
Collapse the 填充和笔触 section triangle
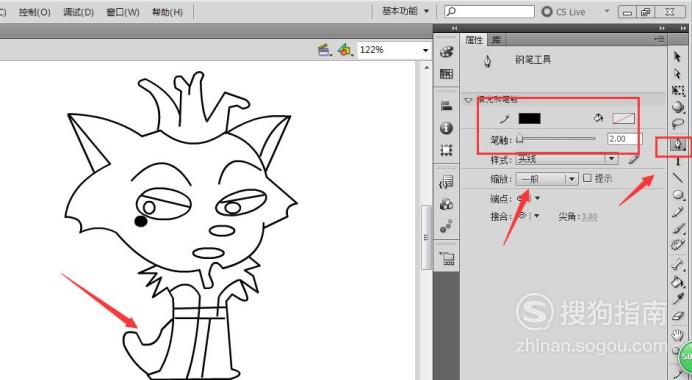click(468, 100)
